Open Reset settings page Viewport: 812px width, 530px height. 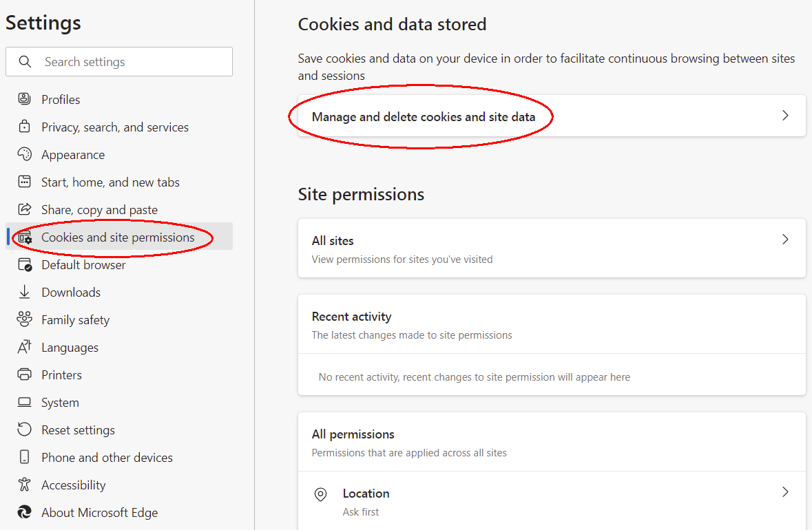pos(78,430)
